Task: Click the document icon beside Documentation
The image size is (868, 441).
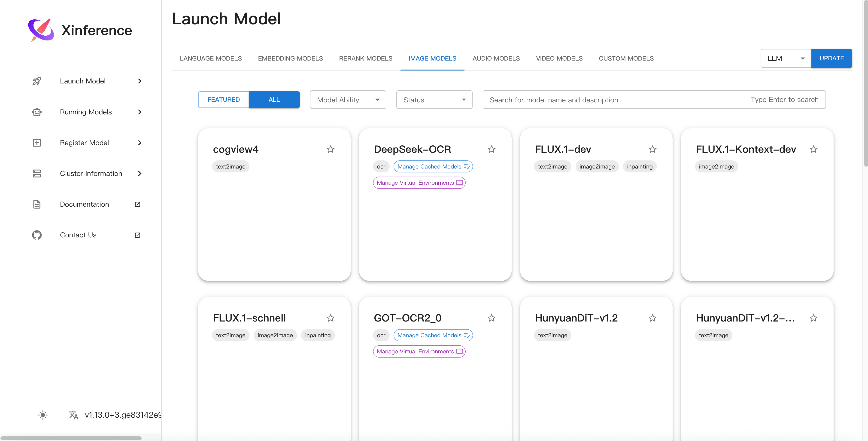Action: (37, 204)
